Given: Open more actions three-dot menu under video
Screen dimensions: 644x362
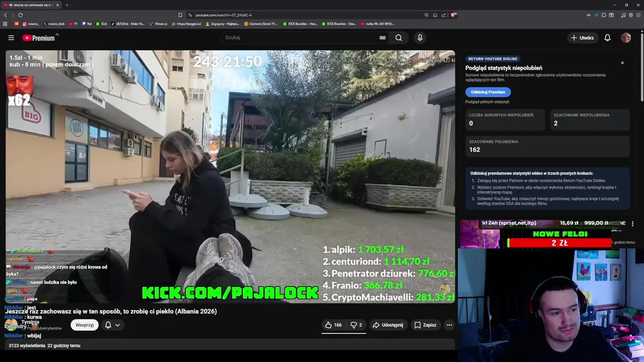Looking at the screenshot, I should pyautogui.click(x=449, y=325).
